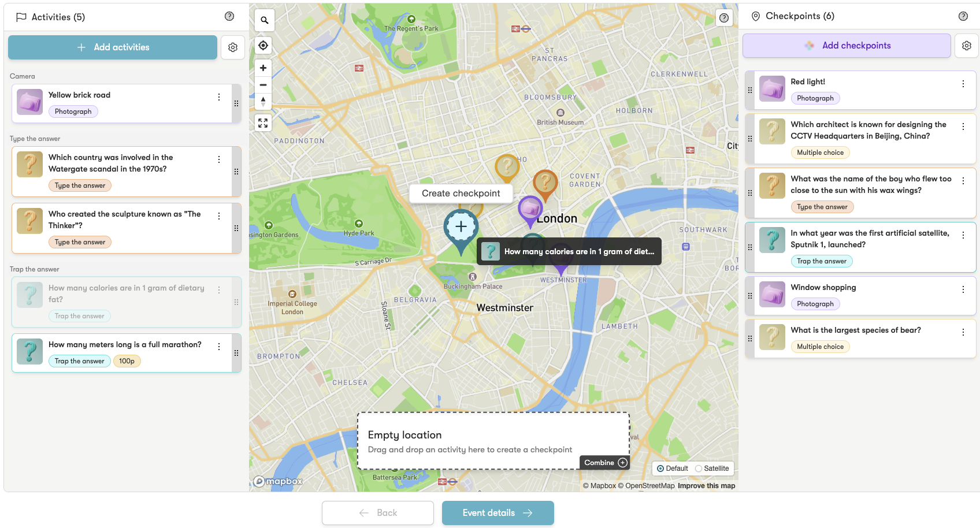980x528 pixels.
Task: Click 'How many meters long is a full marathon?'
Action: pyautogui.click(x=125, y=345)
